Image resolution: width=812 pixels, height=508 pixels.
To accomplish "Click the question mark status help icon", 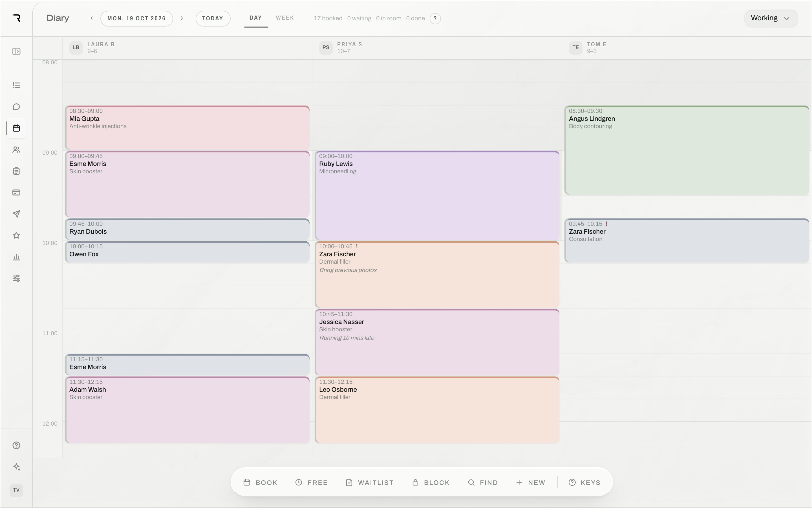I will tap(435, 18).
